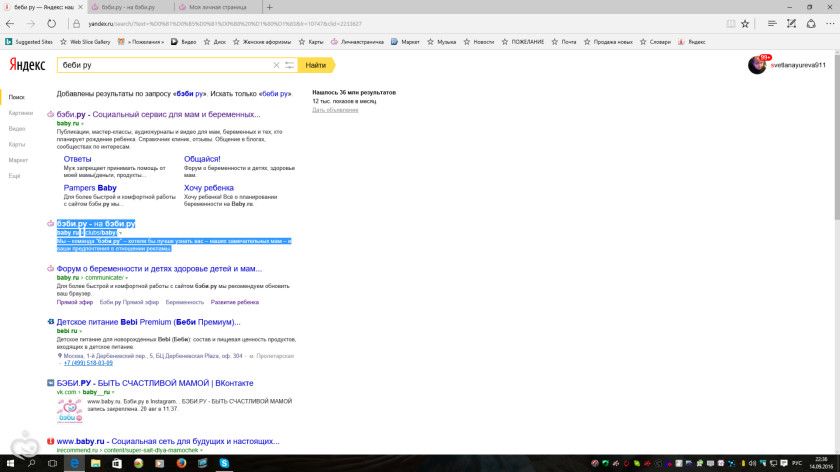Screen dimensions: 840x472
Task: Open File Explorer from taskbar
Action: pos(95,463)
